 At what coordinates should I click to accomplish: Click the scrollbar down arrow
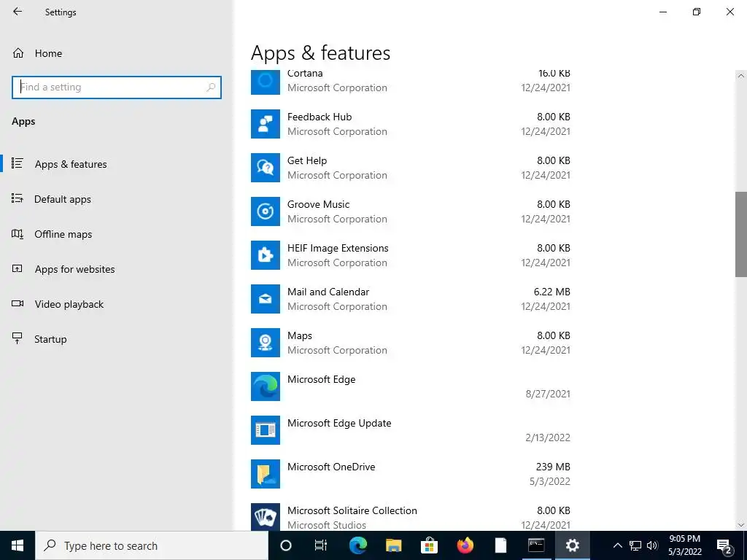(x=741, y=525)
